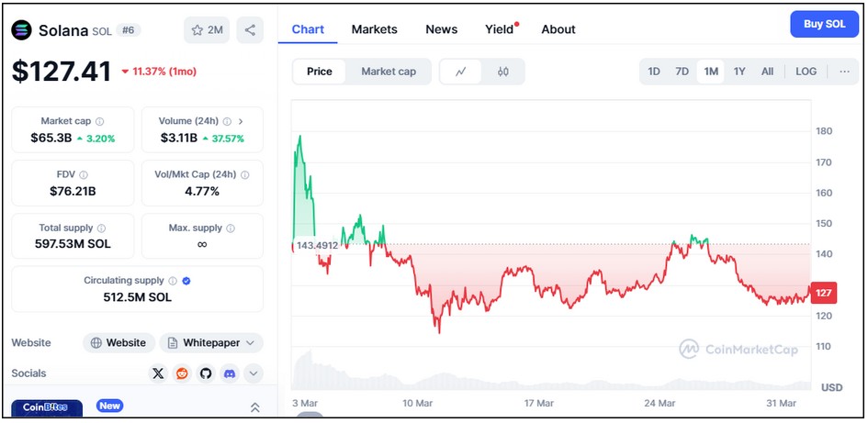868x423 pixels.
Task: Click Market cap info icon
Action: 99,121
